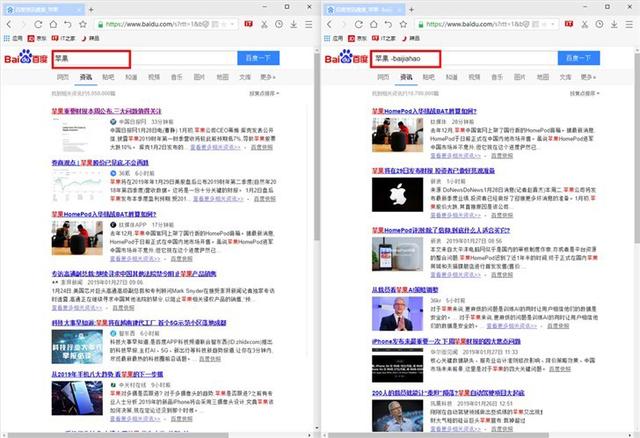Open a new tab in the right window
This screenshot has height=438, width=640.
coord(411,9)
